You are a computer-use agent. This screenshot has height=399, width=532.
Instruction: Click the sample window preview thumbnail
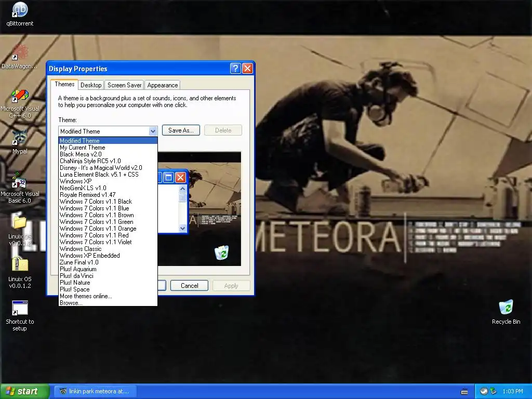tap(172, 202)
